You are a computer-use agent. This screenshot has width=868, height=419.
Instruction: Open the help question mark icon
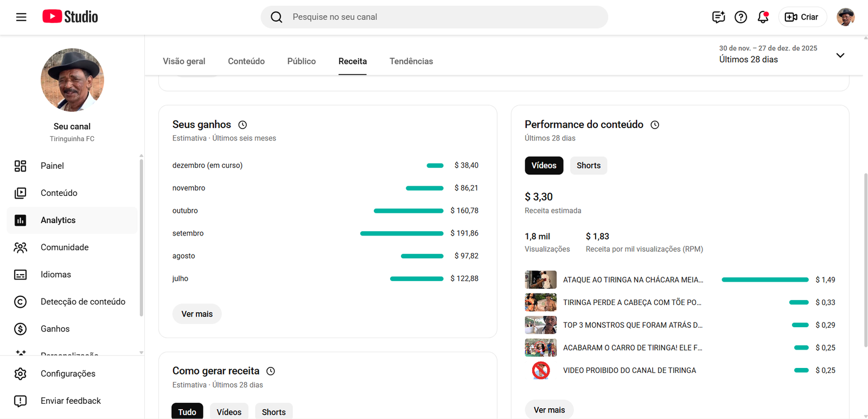pos(741,17)
